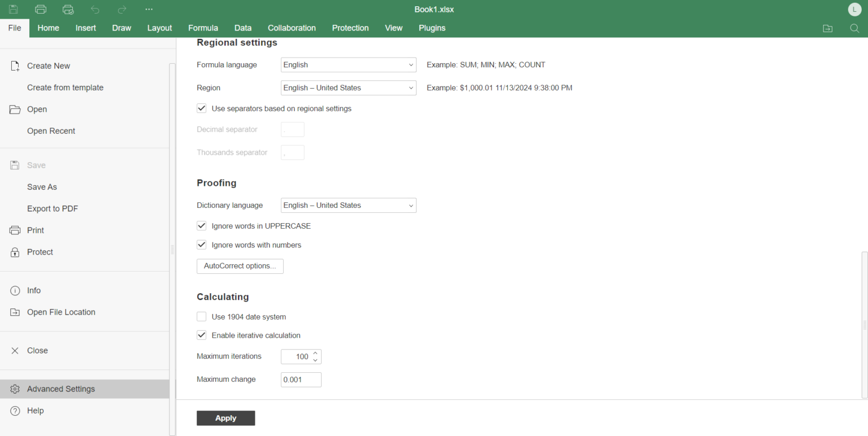Click the Maximum change input field
The width and height of the screenshot is (868, 436).
(x=301, y=380)
